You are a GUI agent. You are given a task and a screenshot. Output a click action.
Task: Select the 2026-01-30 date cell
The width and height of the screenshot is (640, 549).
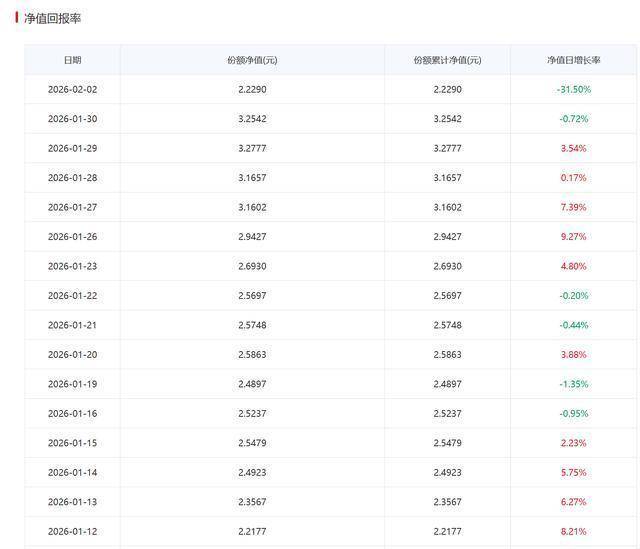coord(72,119)
